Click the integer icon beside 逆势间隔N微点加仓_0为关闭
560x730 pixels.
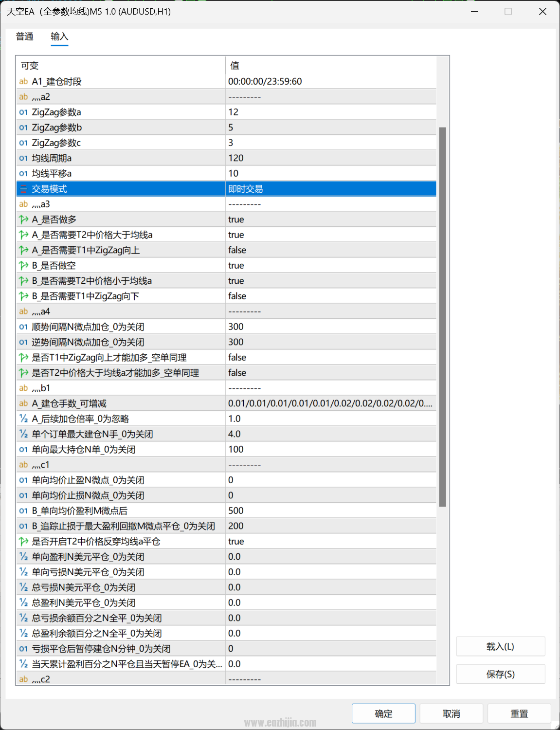[23, 342]
